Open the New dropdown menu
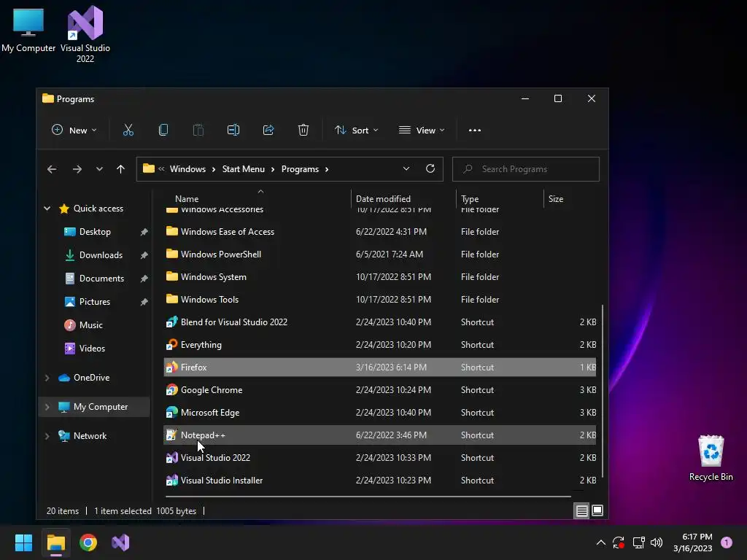Viewport: 747px width, 560px height. 74,130
